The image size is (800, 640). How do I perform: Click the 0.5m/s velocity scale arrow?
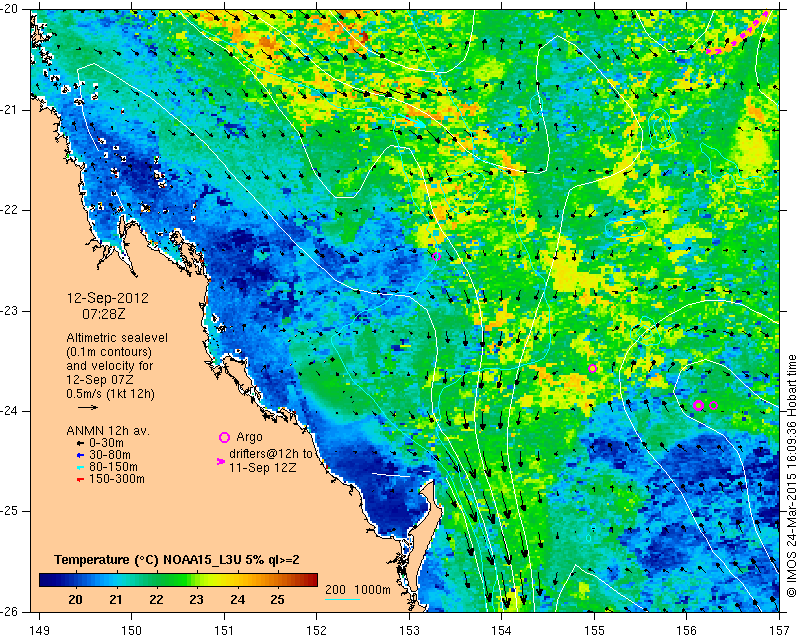(x=88, y=407)
